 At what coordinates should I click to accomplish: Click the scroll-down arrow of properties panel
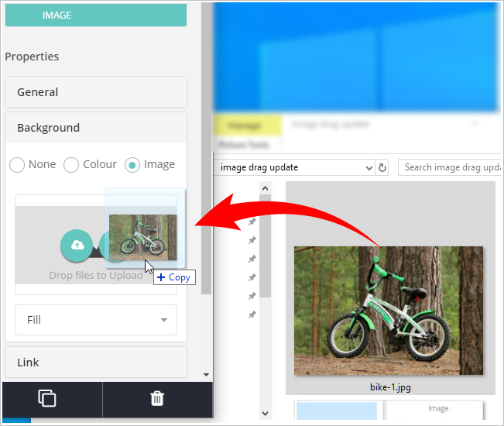(206, 374)
